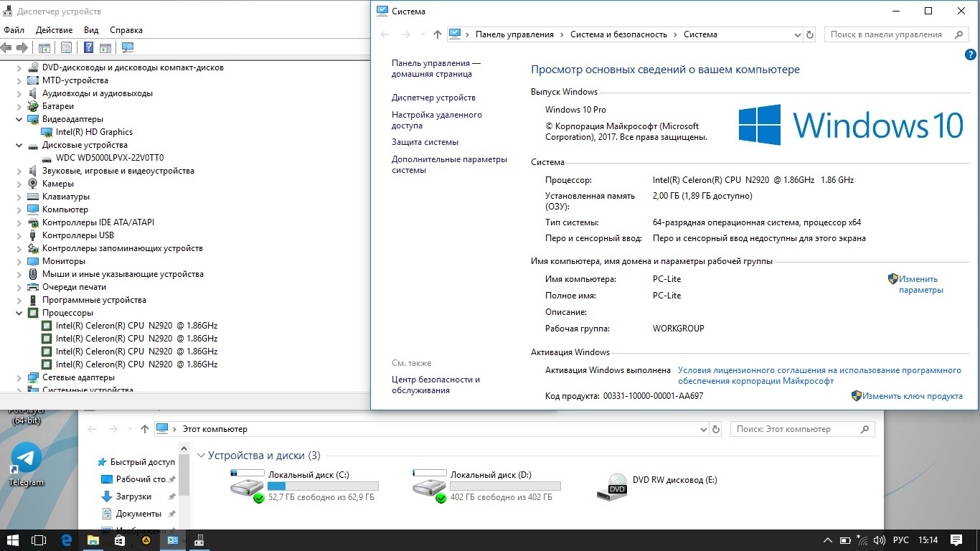Expand the Сетевые адаптеры node
Screen dimensions: 980x551
19,377
